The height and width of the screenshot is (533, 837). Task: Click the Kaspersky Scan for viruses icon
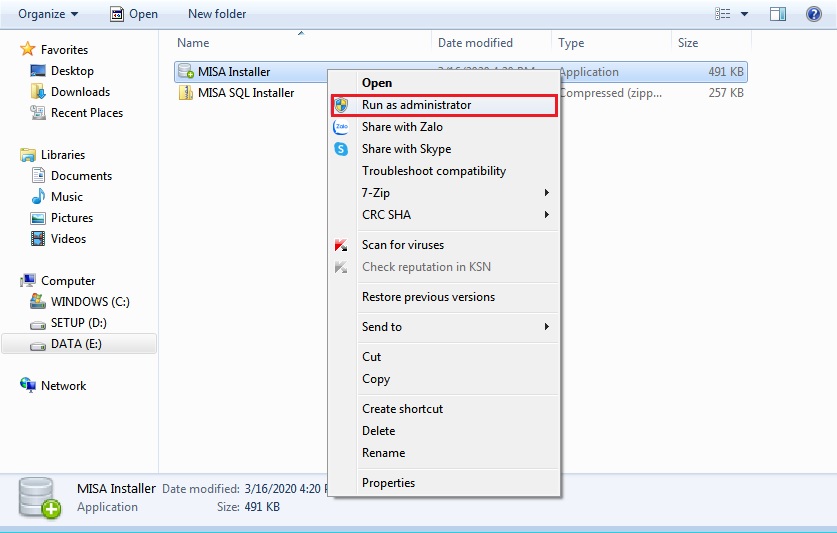click(x=341, y=245)
